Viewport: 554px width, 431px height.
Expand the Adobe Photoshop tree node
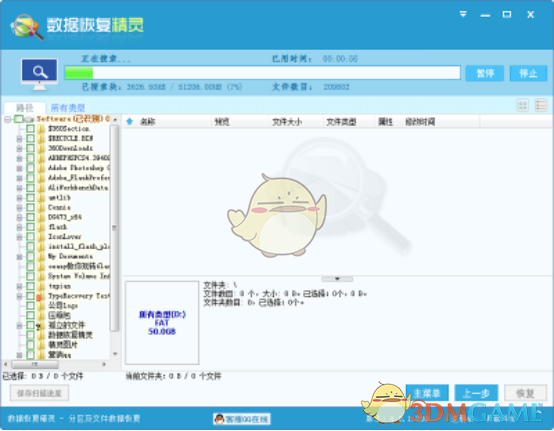19,168
